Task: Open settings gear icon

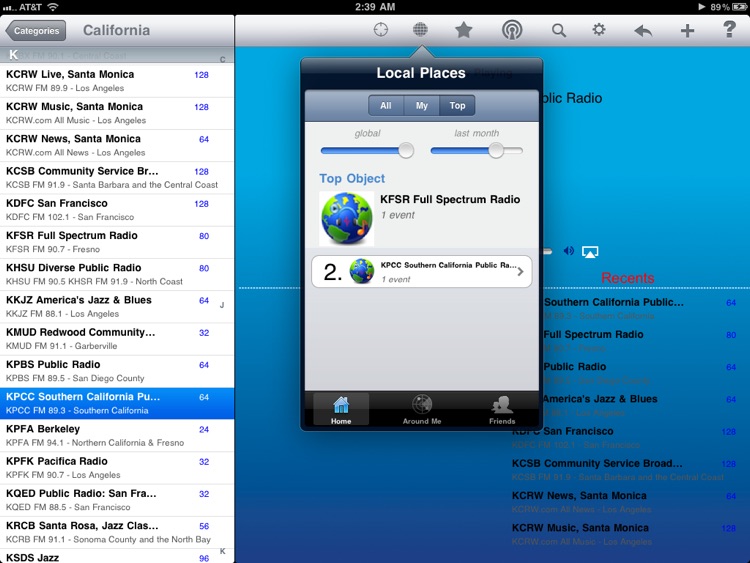Action: pos(599,30)
